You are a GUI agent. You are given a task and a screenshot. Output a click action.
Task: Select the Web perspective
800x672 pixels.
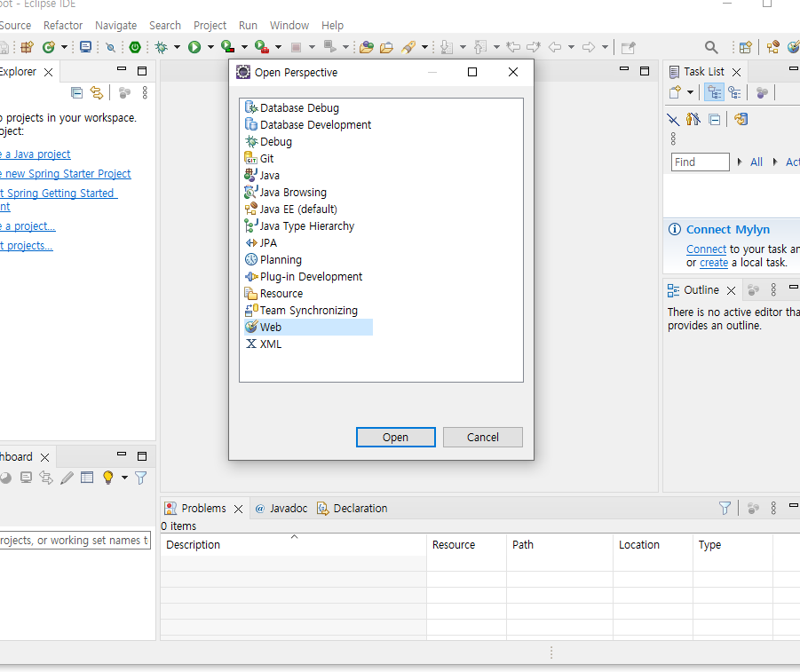[308, 327]
